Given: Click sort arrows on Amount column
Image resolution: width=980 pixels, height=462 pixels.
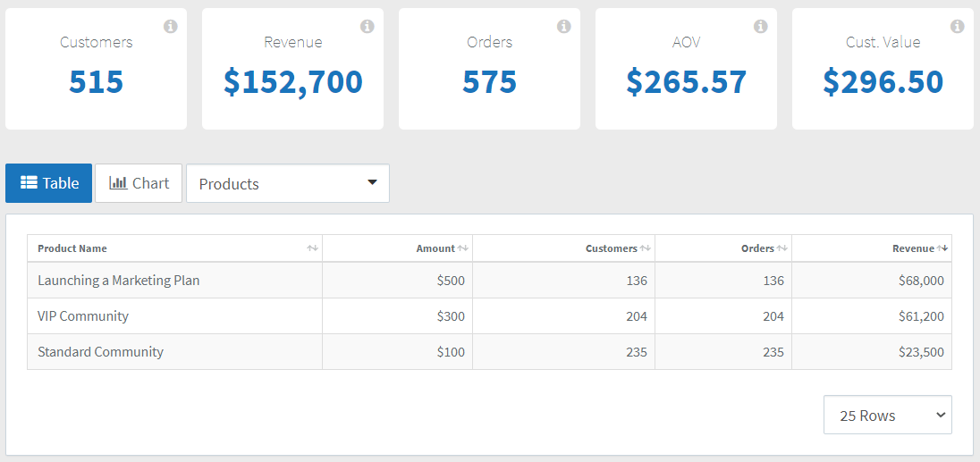Looking at the screenshot, I should [x=462, y=248].
